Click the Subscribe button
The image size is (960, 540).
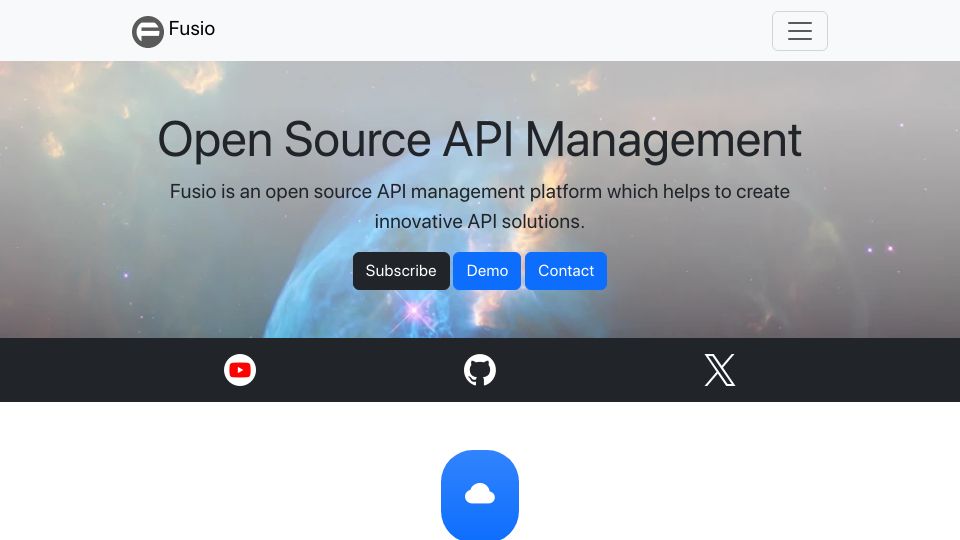point(401,271)
